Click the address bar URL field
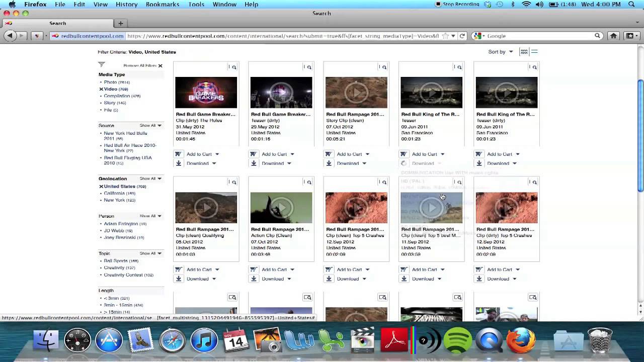Screen dimensions: 644x362 [x=283, y=36]
